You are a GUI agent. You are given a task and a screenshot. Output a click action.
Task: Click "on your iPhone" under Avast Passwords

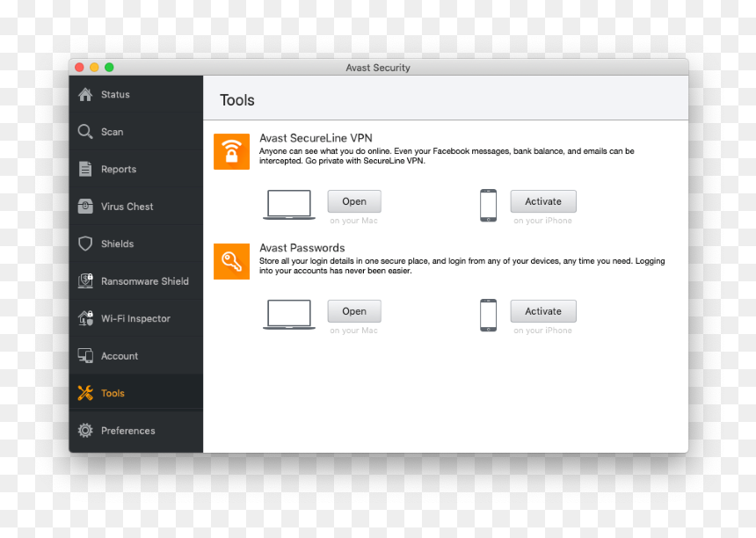[x=543, y=331]
